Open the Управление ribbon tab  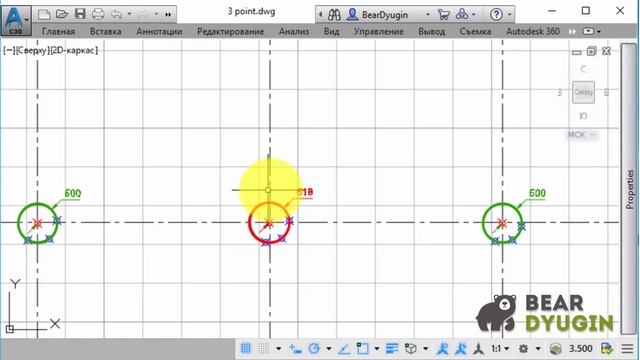(x=379, y=31)
